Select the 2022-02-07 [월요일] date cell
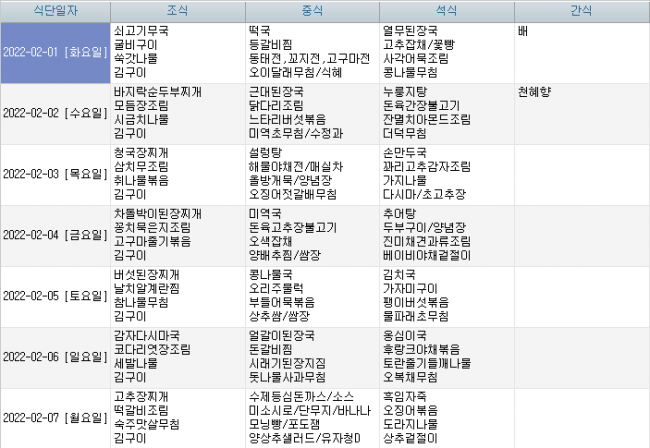 click(x=55, y=417)
